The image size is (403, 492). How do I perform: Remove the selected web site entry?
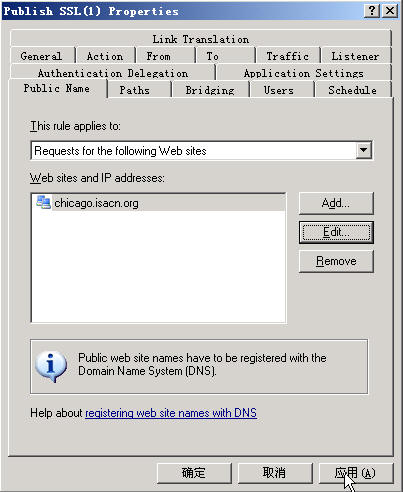click(x=336, y=261)
